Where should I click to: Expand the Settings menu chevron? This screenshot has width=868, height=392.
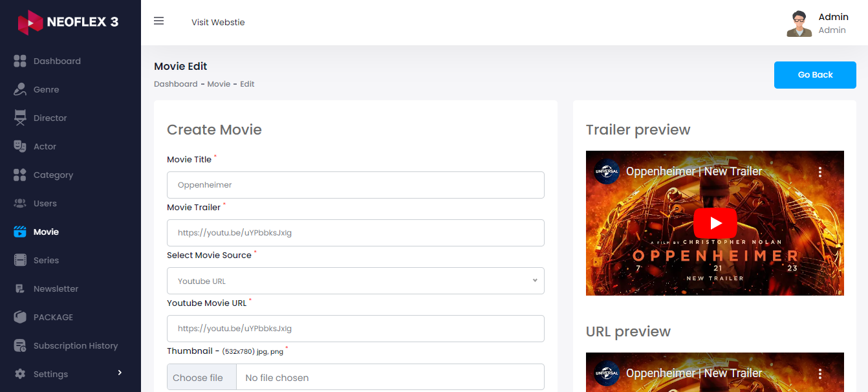[x=120, y=373]
